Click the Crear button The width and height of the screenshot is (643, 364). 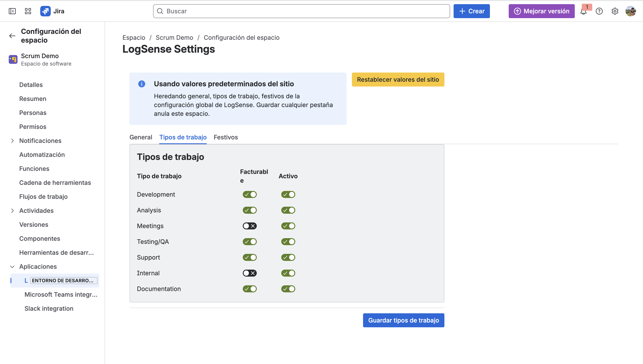coord(471,11)
